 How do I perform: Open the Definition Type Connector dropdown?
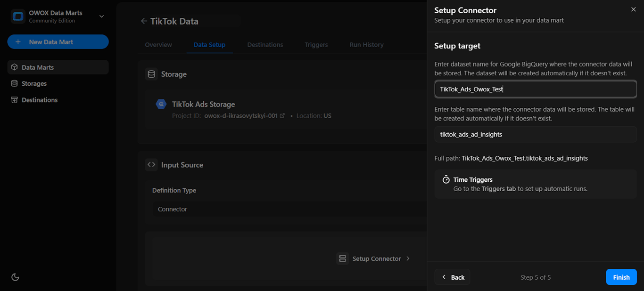[x=289, y=209]
